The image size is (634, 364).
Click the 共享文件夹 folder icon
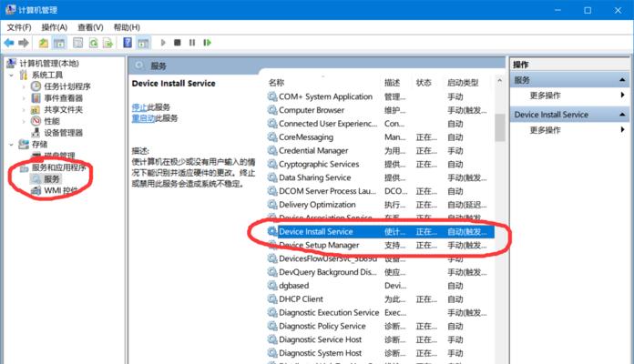point(36,109)
